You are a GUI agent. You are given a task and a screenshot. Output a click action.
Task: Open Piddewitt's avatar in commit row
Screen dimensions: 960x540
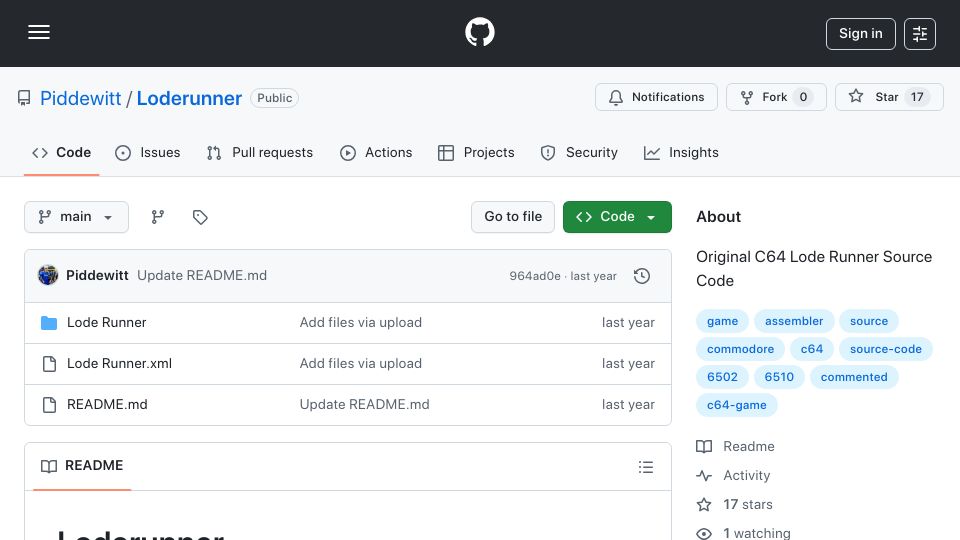(x=48, y=276)
